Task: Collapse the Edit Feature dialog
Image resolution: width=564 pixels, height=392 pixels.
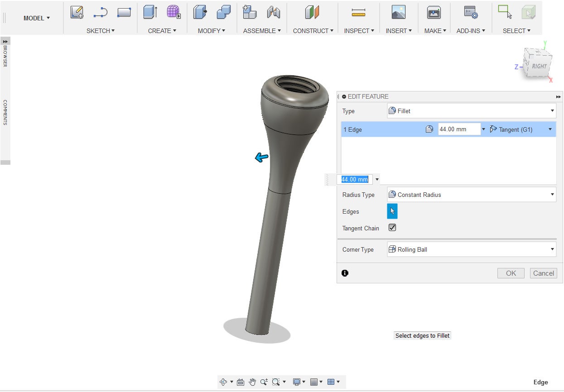Action: [344, 96]
